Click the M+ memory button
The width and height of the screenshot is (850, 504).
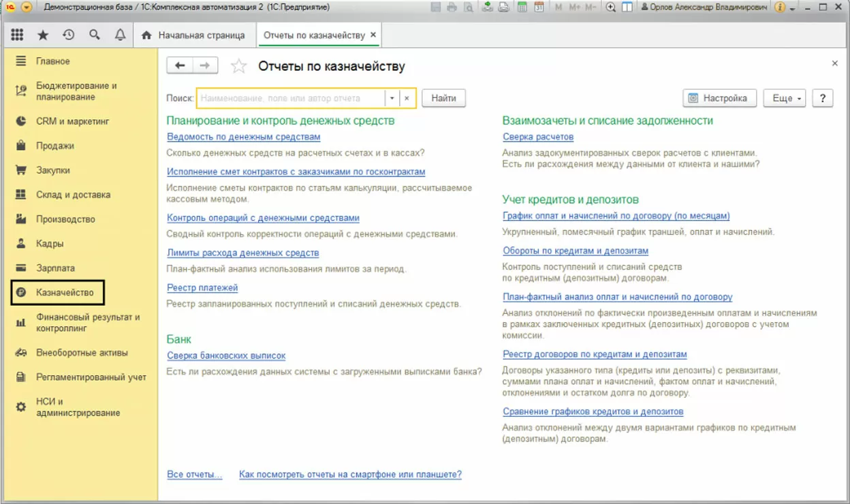[x=574, y=7]
